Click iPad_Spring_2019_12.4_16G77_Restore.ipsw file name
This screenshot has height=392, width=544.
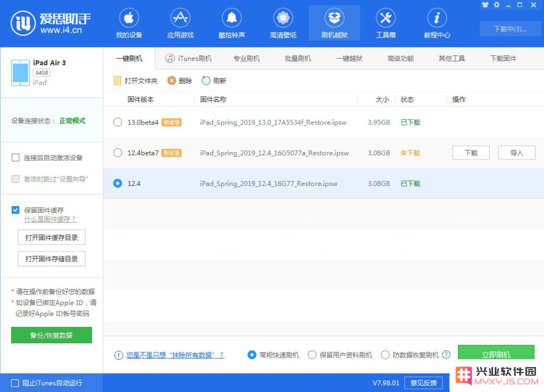(x=269, y=184)
